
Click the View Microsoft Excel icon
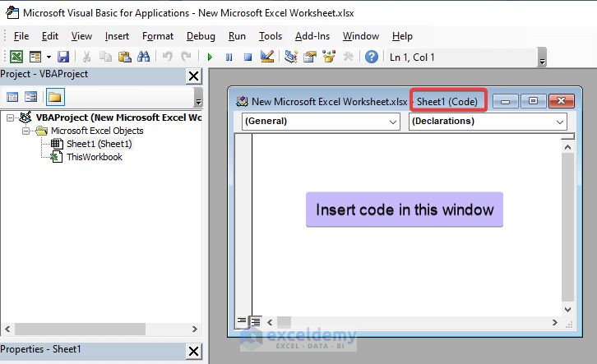coord(16,57)
